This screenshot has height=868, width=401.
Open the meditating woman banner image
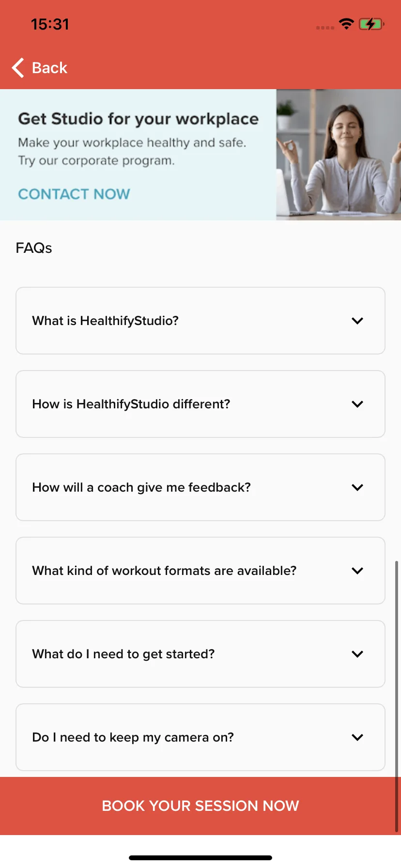pyautogui.click(x=339, y=155)
